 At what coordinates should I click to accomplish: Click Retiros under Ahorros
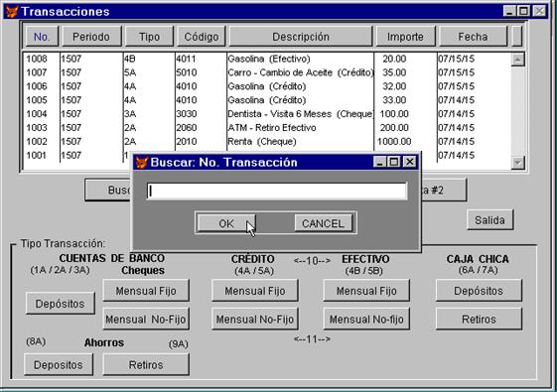click(146, 364)
